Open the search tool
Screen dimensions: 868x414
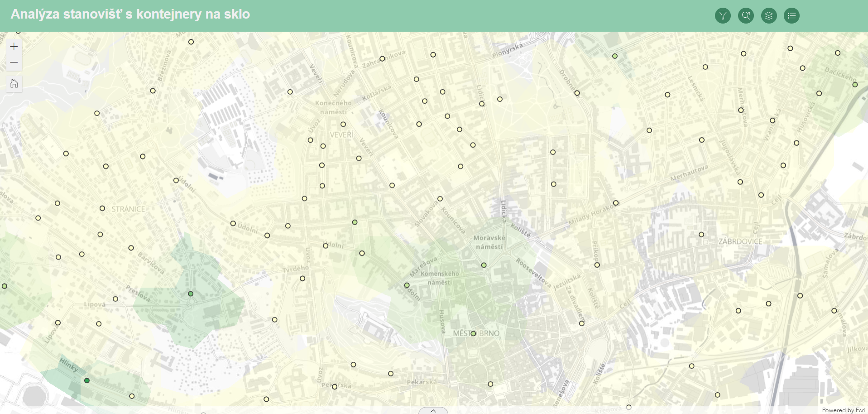coord(746,15)
